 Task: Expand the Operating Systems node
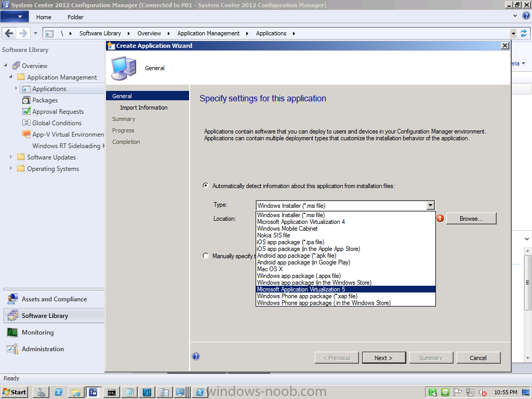[x=10, y=168]
